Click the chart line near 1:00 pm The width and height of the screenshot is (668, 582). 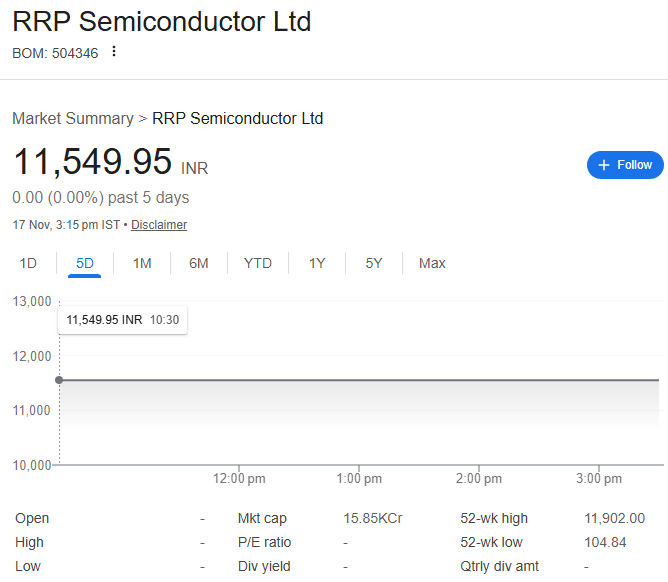pyautogui.click(x=359, y=380)
